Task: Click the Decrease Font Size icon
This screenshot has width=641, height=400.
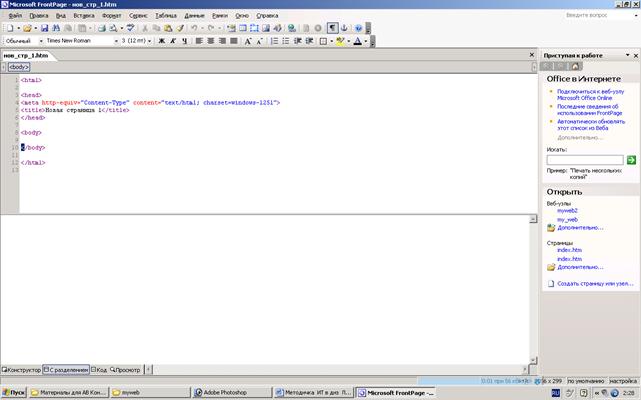Action: pyautogui.click(x=259, y=41)
